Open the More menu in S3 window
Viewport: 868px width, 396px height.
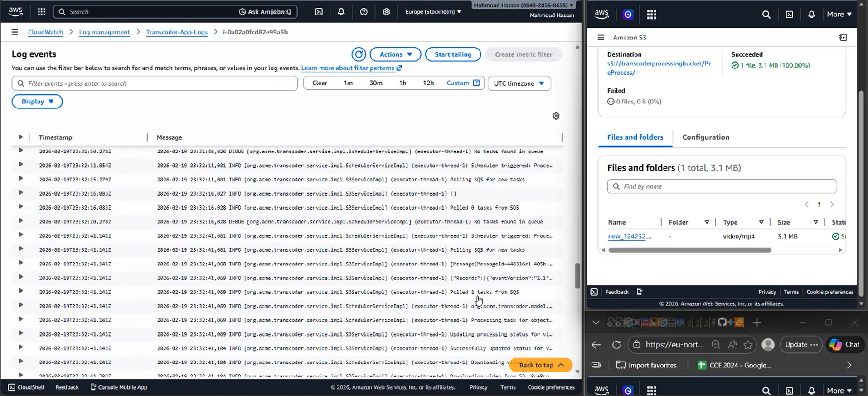pyautogui.click(x=839, y=15)
